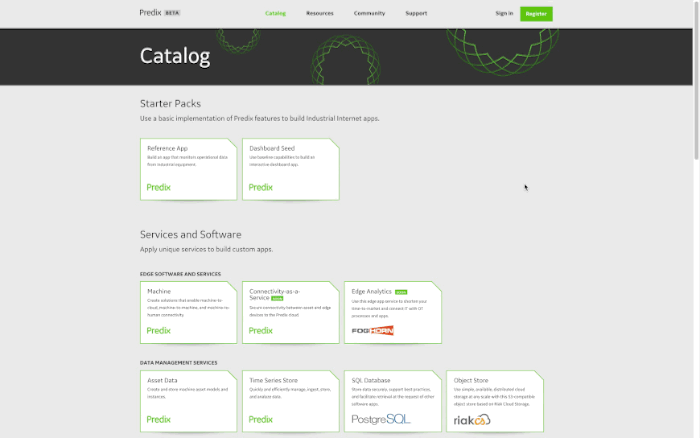Click the green badge on Connectivity-as-a-Service
700x438 pixels.
(x=277, y=298)
